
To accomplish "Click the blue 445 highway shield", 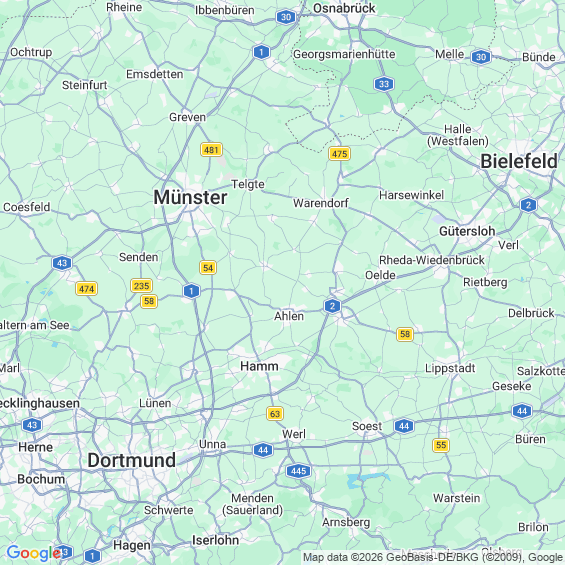I will (x=298, y=471).
